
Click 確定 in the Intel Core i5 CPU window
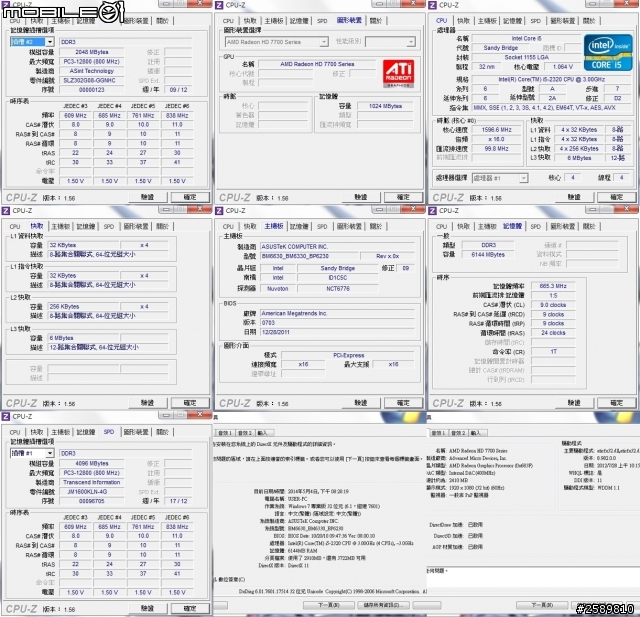coord(617,198)
